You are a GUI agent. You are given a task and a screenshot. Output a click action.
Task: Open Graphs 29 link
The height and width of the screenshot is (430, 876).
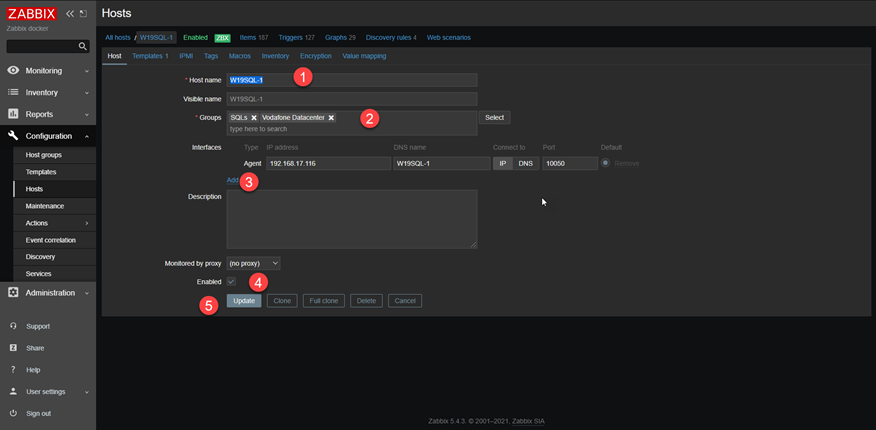340,37
